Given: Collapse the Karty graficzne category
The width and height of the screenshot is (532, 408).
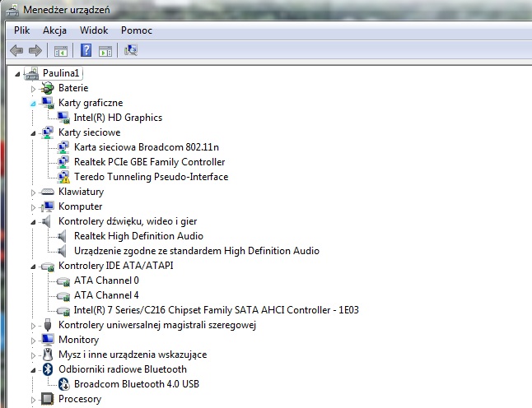Looking at the screenshot, I should 33,104.
